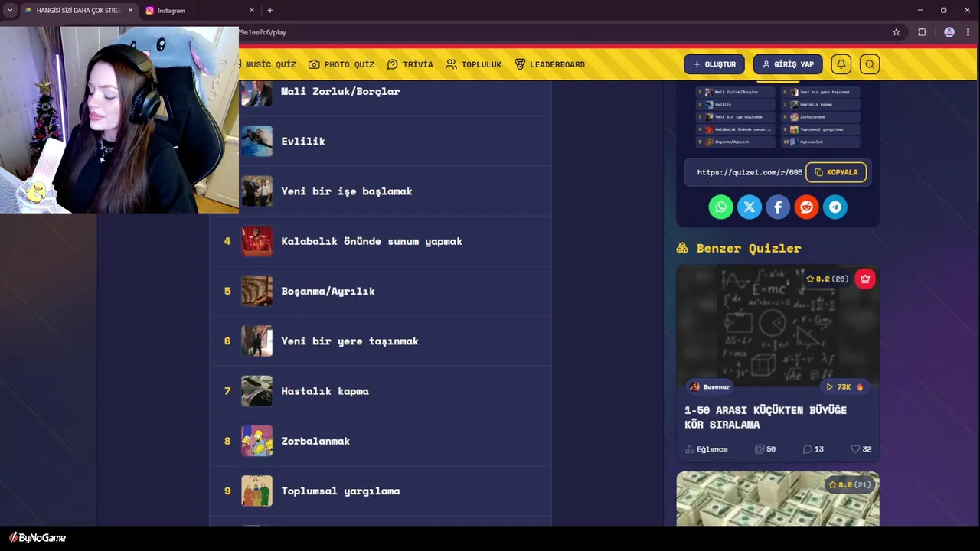This screenshot has height=551, width=980.
Task: Open notifications bell icon
Action: [841, 64]
